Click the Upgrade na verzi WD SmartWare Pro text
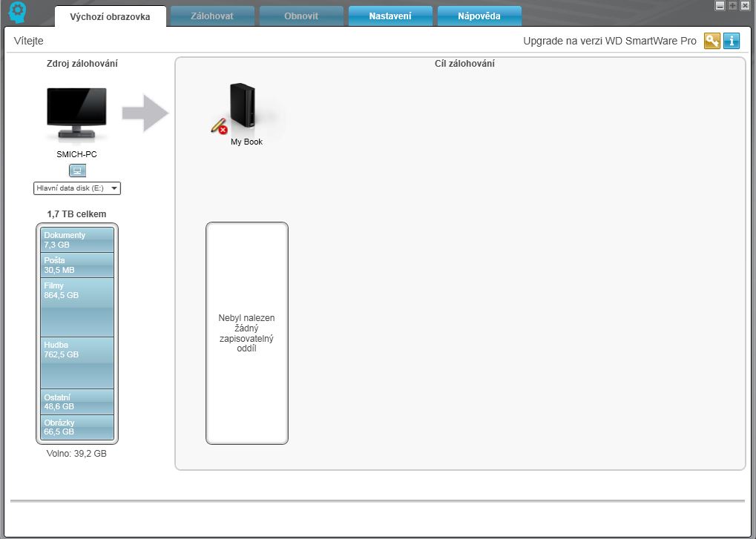The image size is (756, 539). pyautogui.click(x=609, y=41)
